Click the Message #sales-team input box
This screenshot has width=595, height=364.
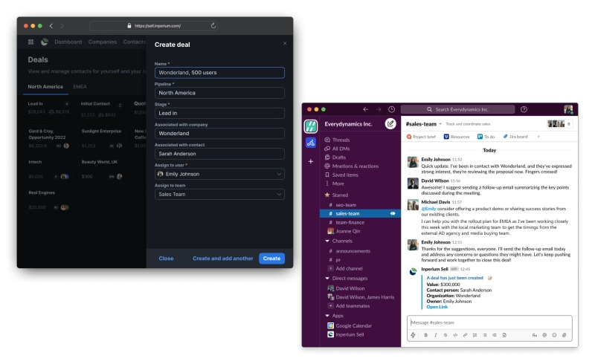coord(489,322)
